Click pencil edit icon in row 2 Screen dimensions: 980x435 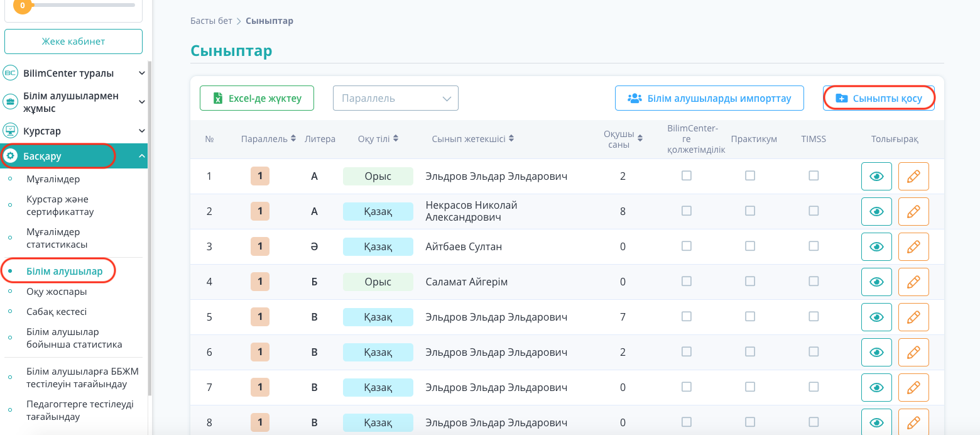tap(913, 211)
